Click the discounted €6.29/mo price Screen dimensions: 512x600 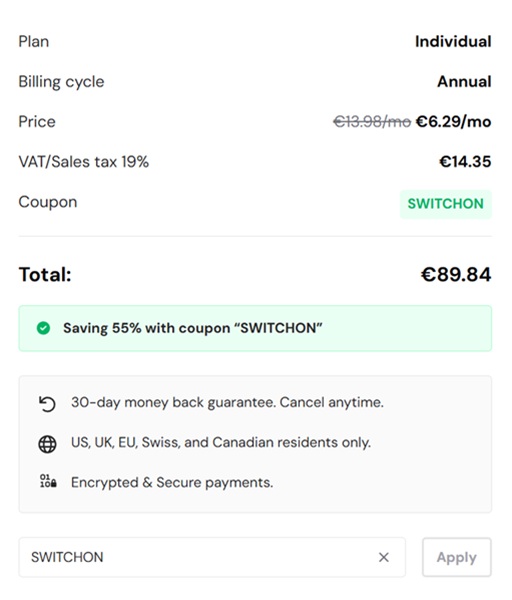click(x=453, y=122)
